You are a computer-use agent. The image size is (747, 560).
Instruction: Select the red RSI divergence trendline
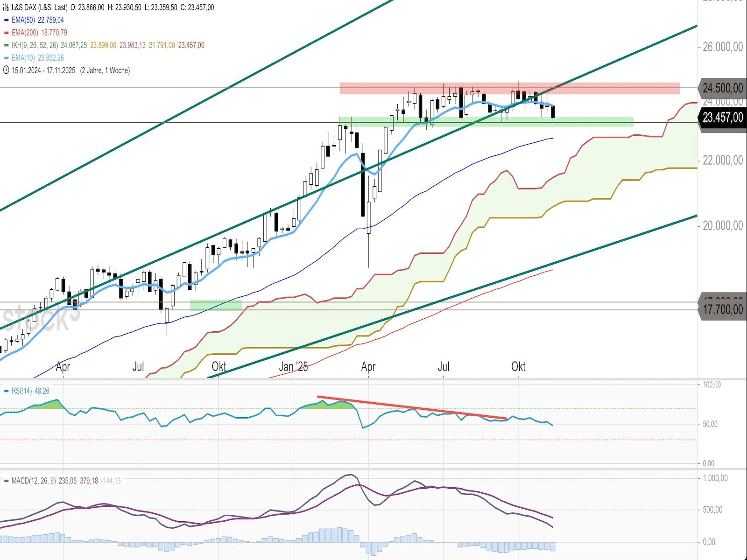pyautogui.click(x=411, y=408)
